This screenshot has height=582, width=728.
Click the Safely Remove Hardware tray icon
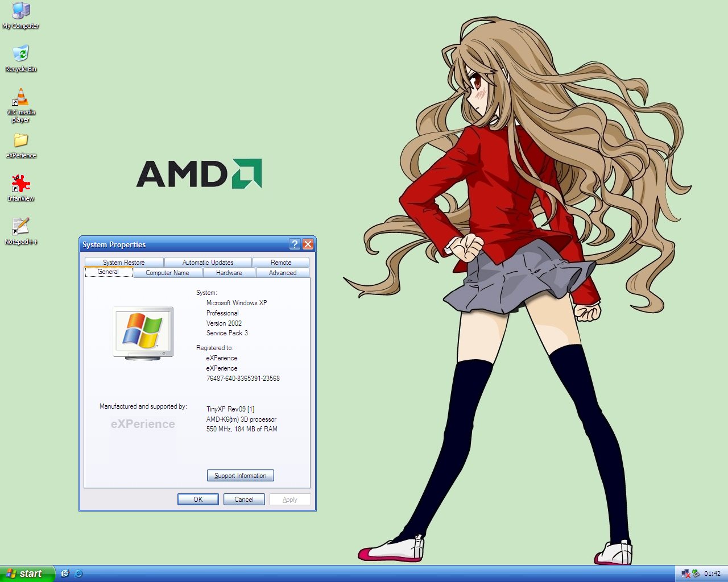pos(696,573)
